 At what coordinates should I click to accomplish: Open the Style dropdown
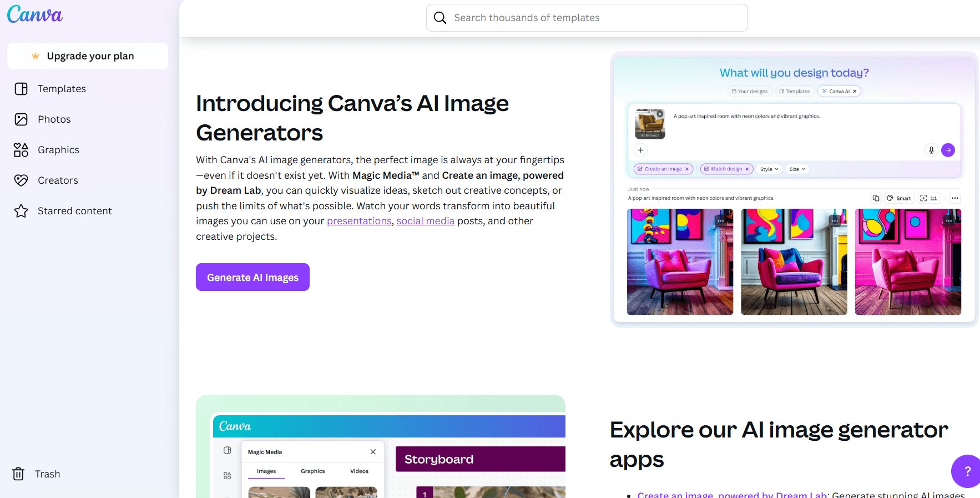(769, 169)
